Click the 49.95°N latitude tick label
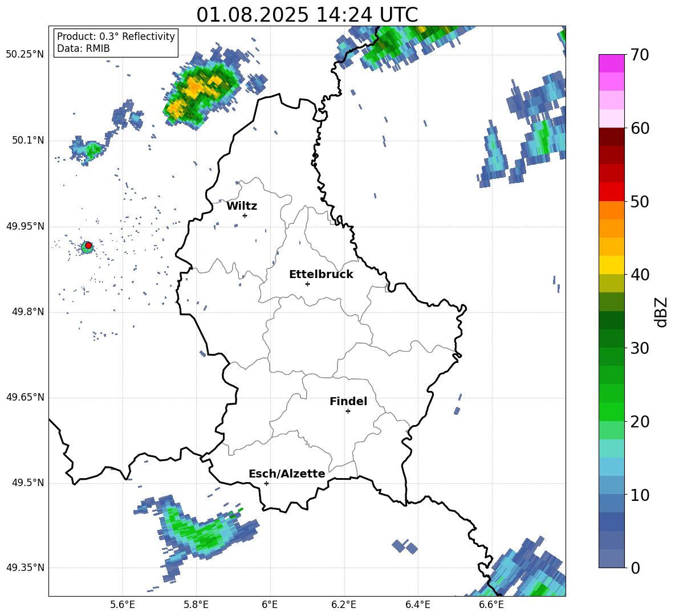Screen dimensions: 675x616 pyautogui.click(x=25, y=226)
